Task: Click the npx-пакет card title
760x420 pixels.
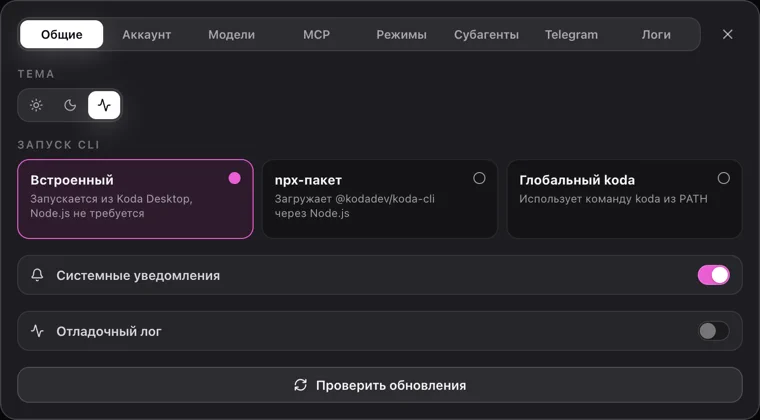Action: (x=308, y=180)
